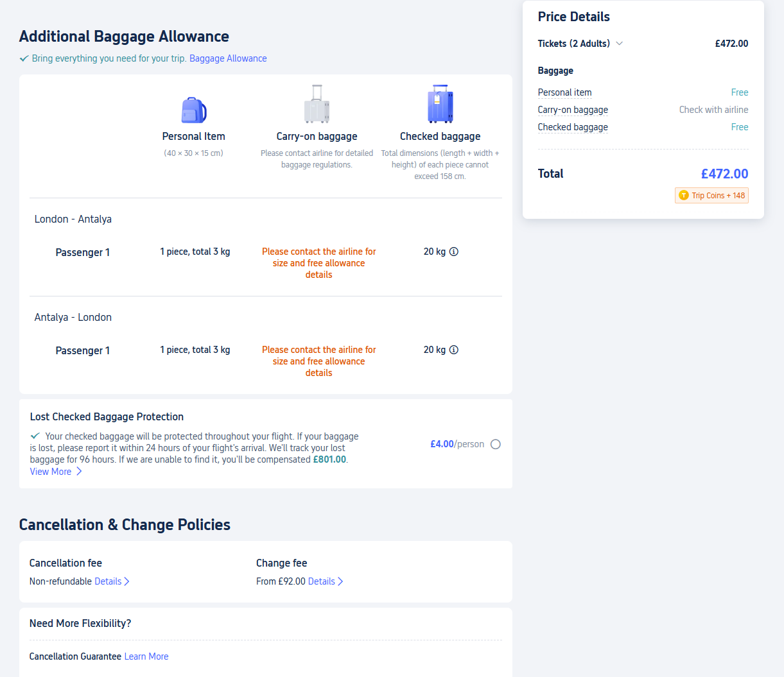Click London - Antalya carry-on allowance notice

[318, 263]
